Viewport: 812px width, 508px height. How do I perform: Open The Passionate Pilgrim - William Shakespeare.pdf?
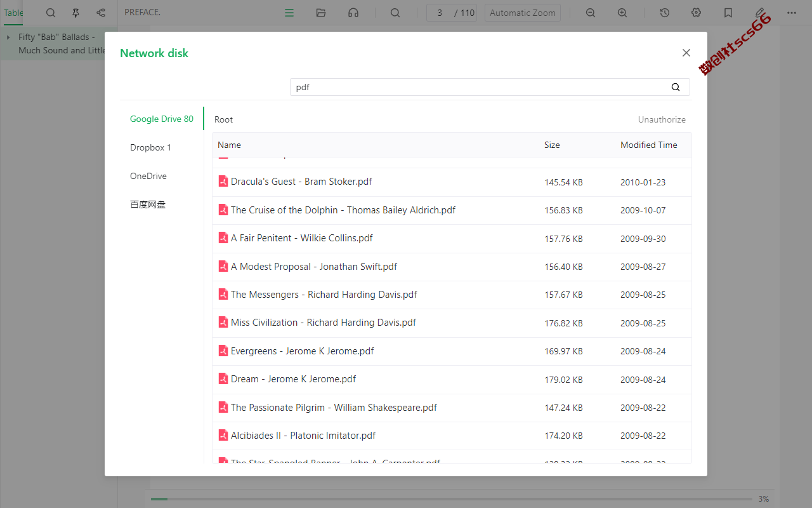(x=334, y=408)
